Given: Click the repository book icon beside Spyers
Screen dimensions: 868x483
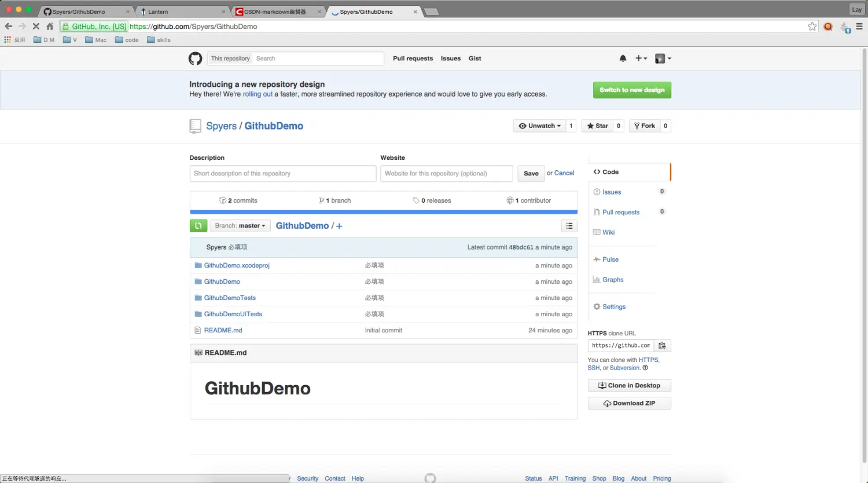Looking at the screenshot, I should tap(195, 126).
